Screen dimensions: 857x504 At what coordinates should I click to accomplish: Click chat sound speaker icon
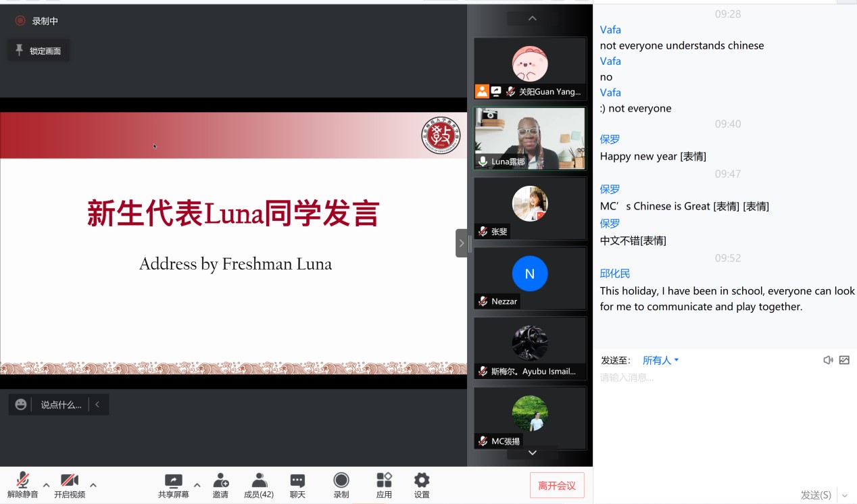pyautogui.click(x=828, y=360)
